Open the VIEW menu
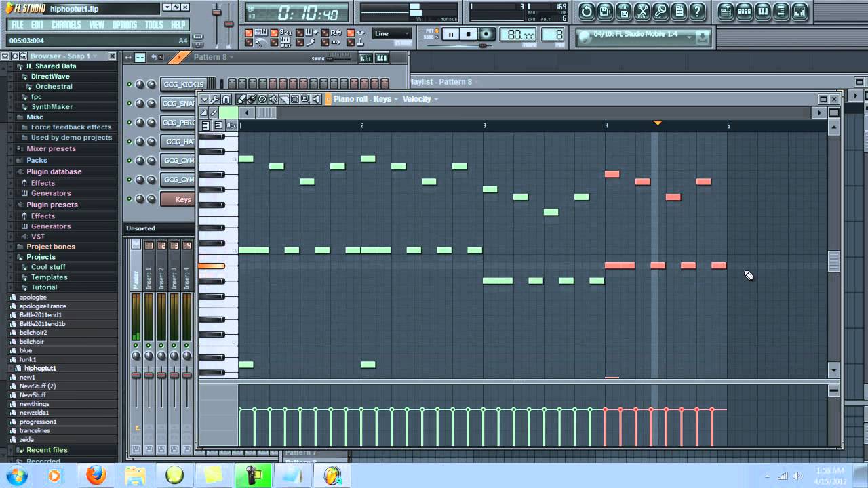This screenshot has height=488, width=868. [97, 25]
